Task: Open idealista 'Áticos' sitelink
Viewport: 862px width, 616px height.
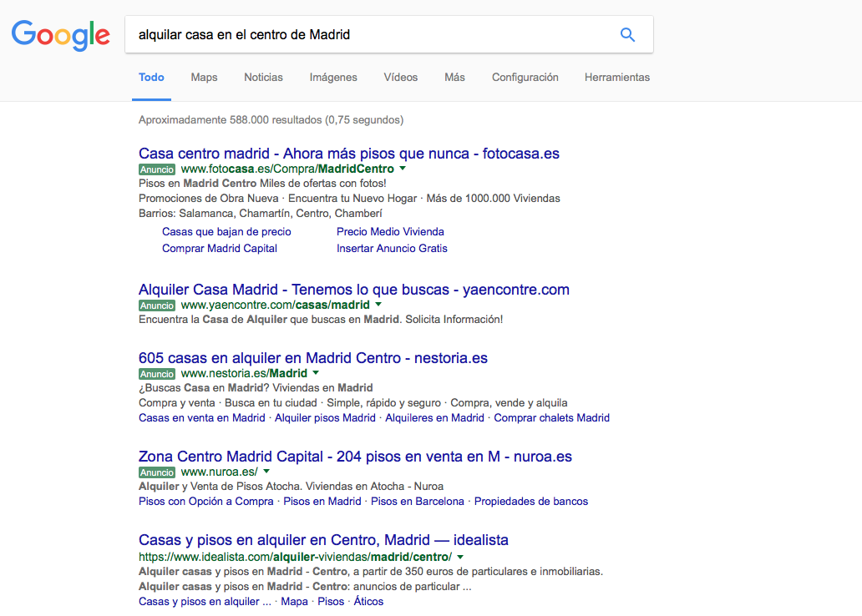Action: pyautogui.click(x=368, y=601)
